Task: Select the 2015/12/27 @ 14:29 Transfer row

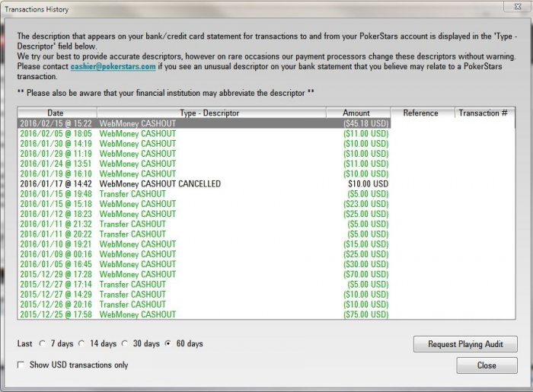Action: [203, 294]
